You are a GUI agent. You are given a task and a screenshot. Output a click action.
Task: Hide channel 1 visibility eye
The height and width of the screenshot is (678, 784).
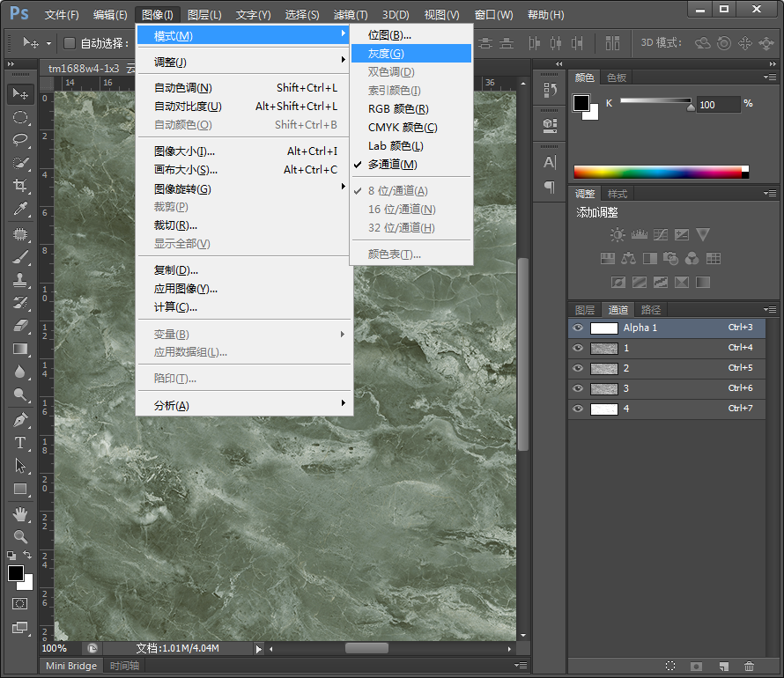coord(578,348)
